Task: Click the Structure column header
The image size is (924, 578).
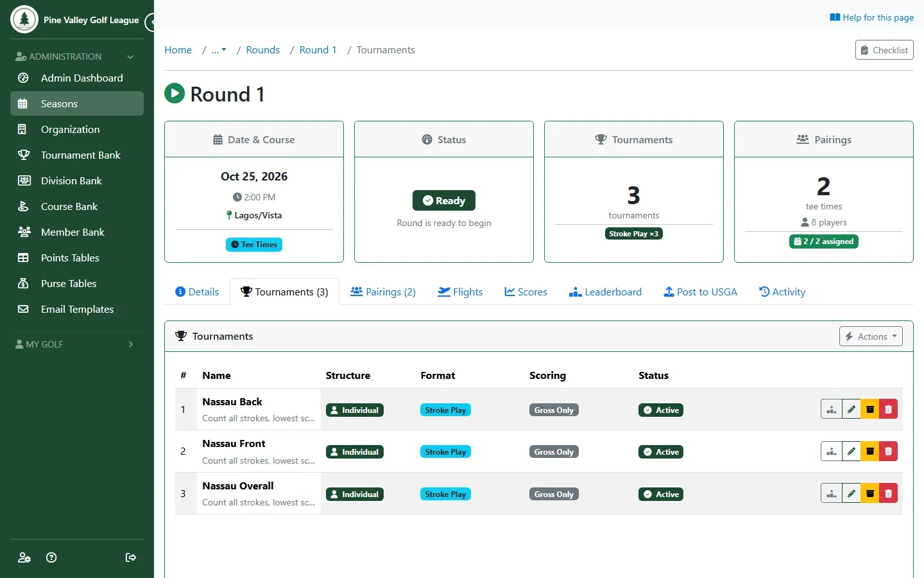Action: tap(348, 376)
